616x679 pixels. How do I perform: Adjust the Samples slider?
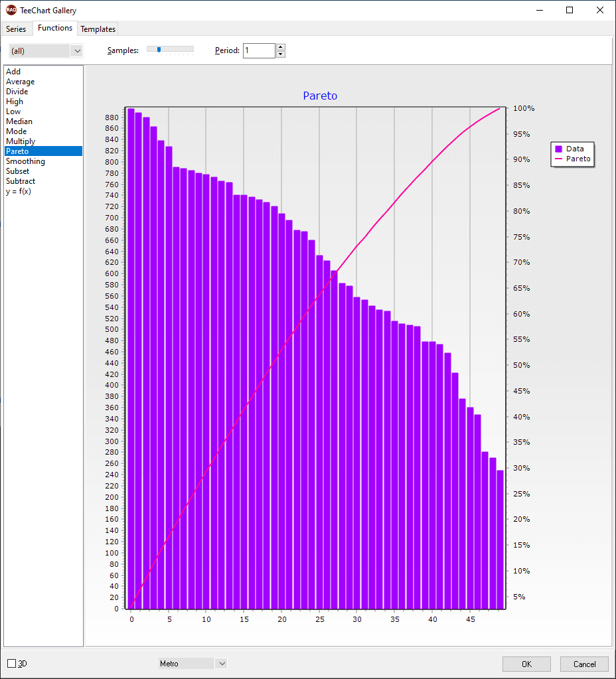coord(158,48)
